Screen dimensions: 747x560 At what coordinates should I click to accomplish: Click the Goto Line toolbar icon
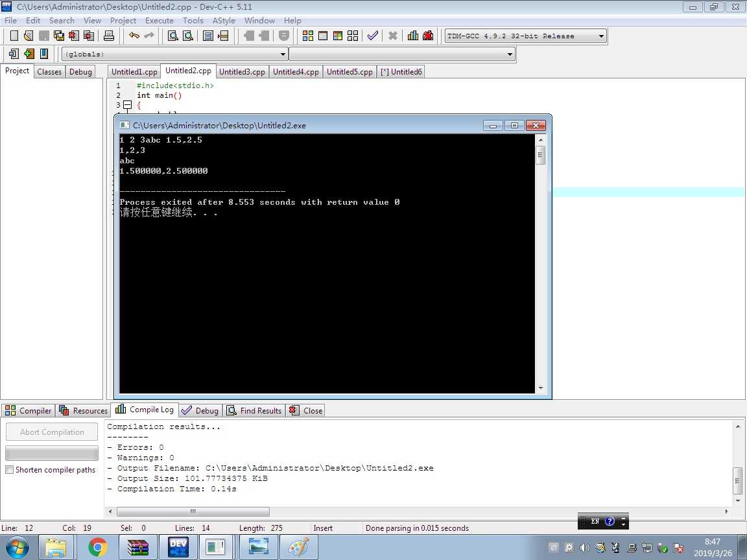(223, 36)
